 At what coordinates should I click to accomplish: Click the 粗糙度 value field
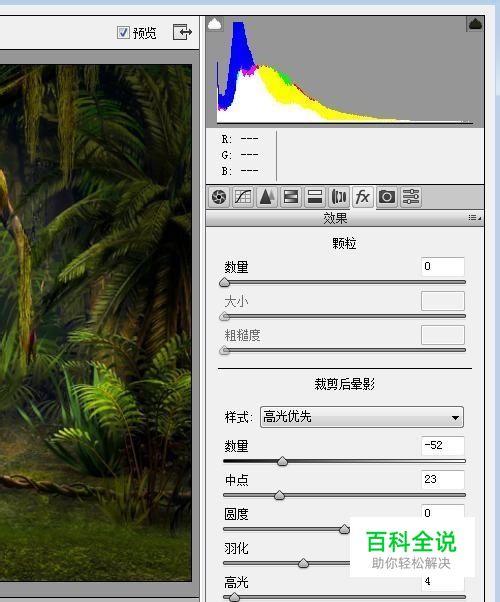(442, 335)
